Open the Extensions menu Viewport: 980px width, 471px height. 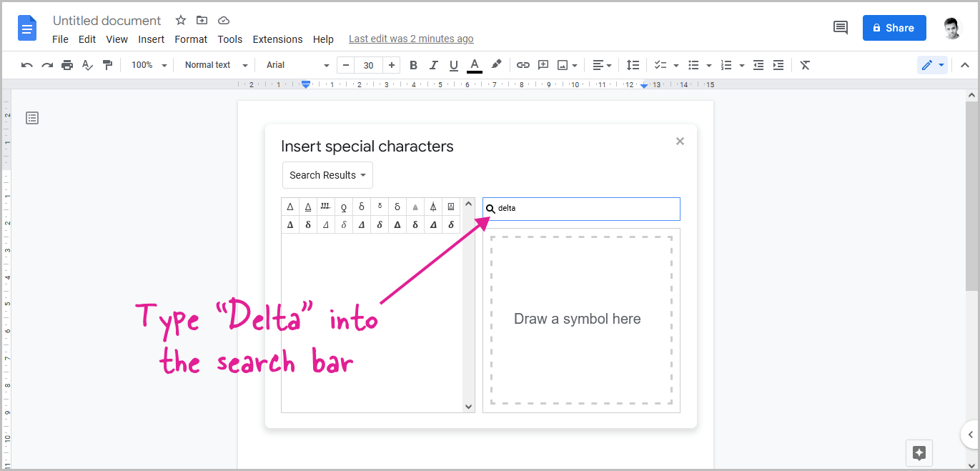[277, 39]
